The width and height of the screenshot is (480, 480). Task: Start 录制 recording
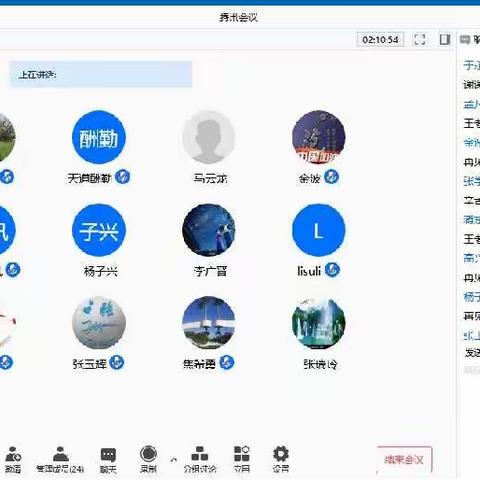(x=148, y=459)
